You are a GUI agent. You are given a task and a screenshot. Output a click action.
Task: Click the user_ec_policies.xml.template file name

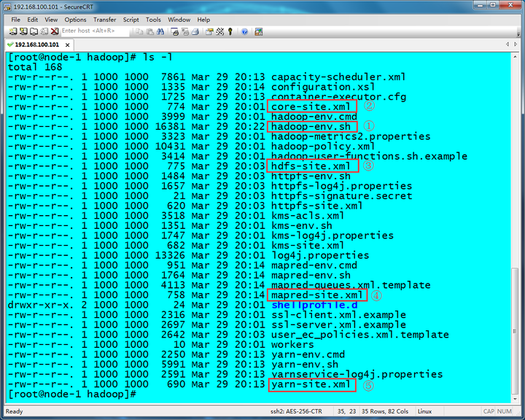tap(360, 335)
